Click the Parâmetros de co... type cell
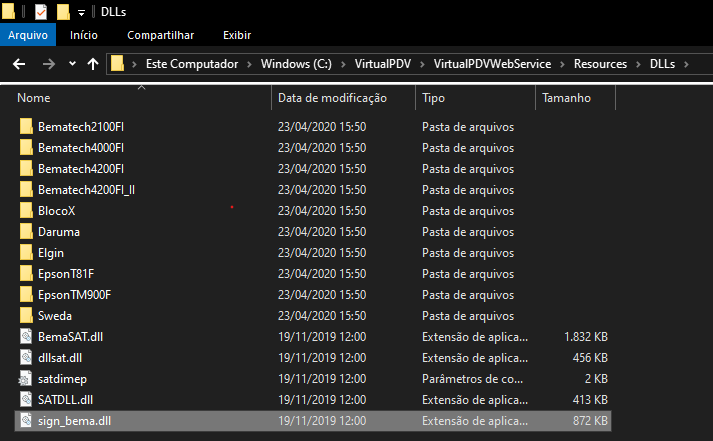This screenshot has width=713, height=441. click(x=472, y=379)
